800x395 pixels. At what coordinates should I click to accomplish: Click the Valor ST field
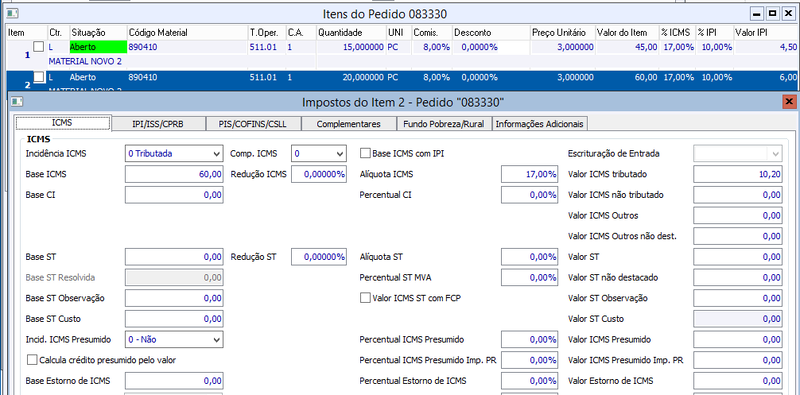click(738, 257)
